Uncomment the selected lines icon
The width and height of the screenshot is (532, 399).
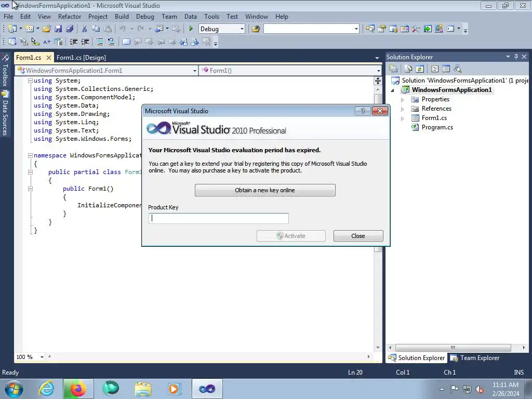111,42
